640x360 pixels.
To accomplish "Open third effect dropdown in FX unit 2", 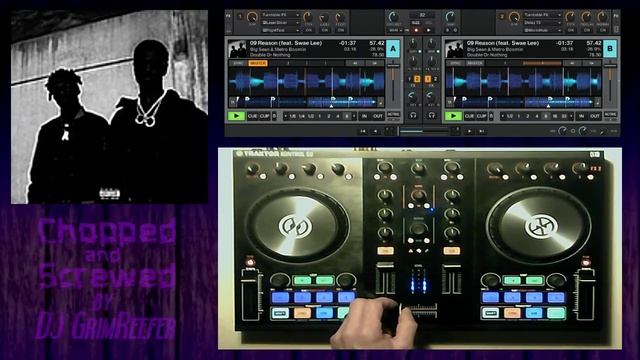I will click(x=542, y=30).
